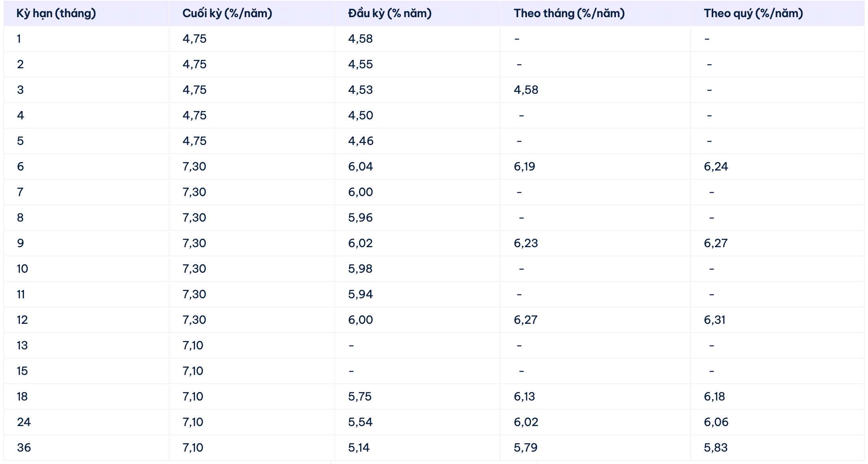The image size is (868, 464).
Task: Click the "Cuối kỳ (%/năm)" column header
Action: click(x=227, y=14)
